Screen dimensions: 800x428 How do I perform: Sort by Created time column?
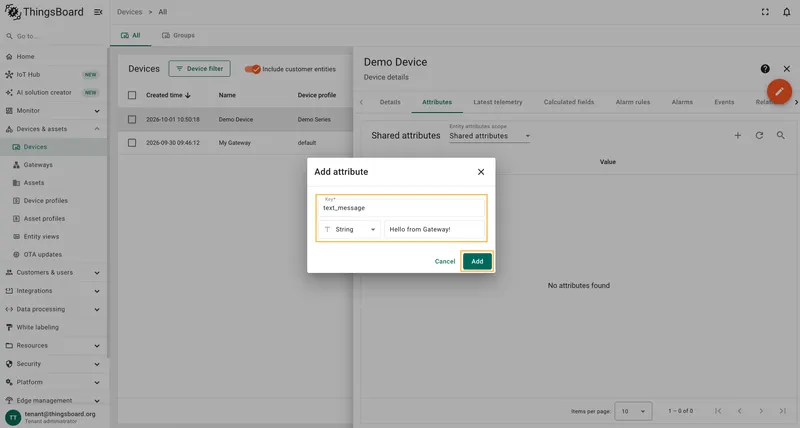[168, 95]
